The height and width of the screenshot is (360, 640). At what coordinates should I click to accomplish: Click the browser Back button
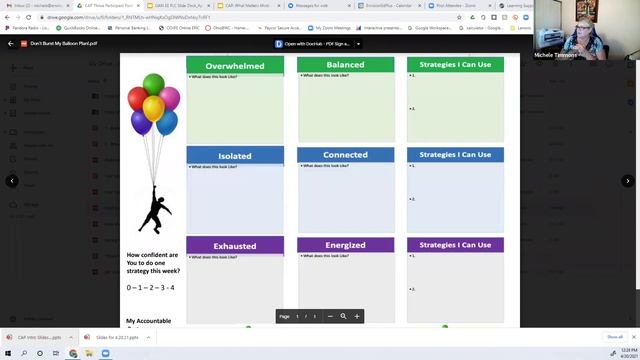pyautogui.click(x=7, y=18)
